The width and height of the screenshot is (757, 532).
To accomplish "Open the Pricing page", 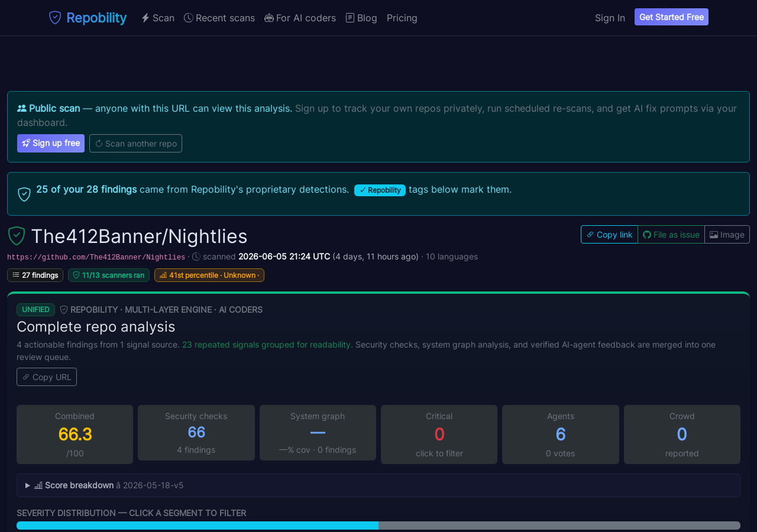I will 402,18.
